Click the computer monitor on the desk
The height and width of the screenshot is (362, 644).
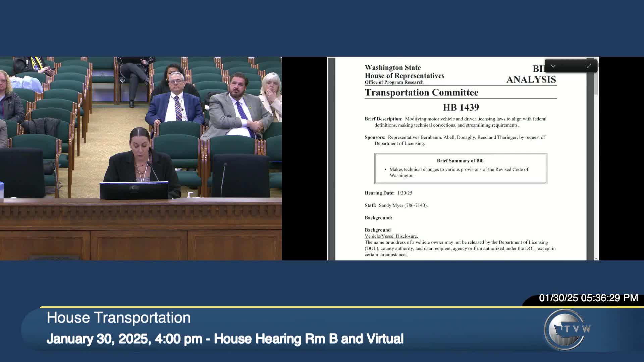134,190
